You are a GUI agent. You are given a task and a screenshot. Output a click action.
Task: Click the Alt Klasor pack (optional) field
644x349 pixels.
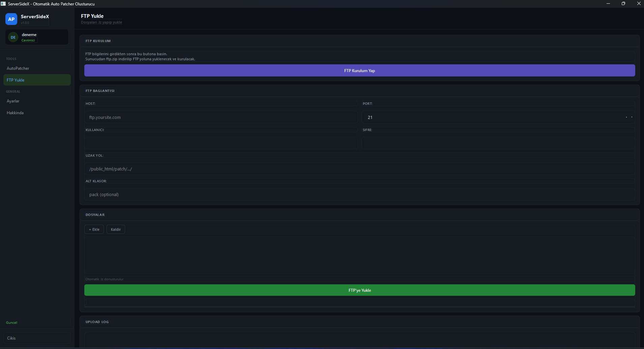pos(359,194)
